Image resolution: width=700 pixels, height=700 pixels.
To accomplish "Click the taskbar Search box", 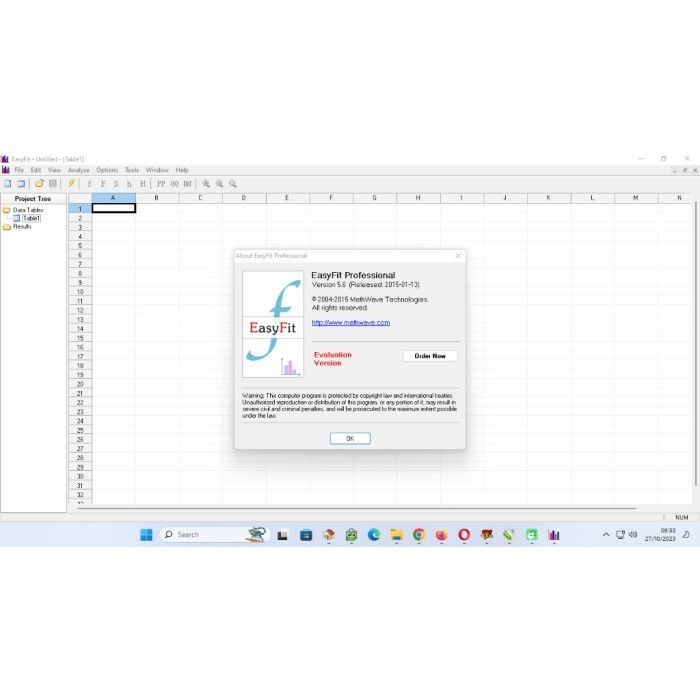I will point(214,535).
